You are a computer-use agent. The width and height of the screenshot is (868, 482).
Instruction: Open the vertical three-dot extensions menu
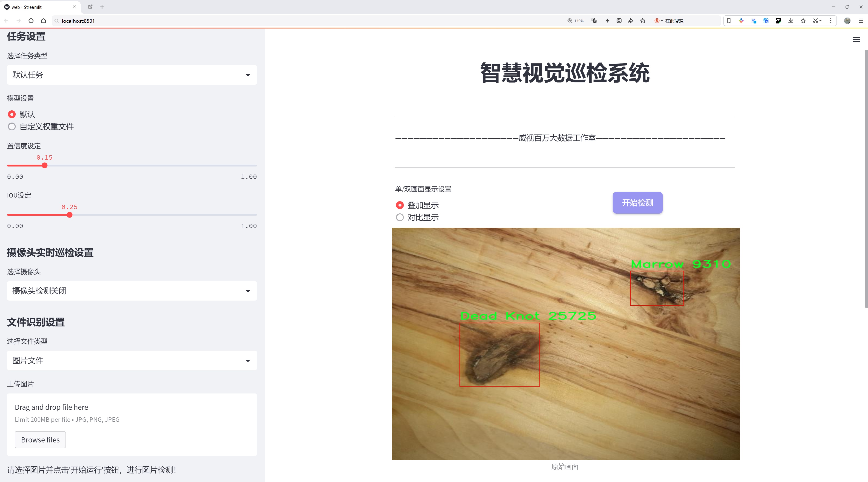click(x=831, y=21)
